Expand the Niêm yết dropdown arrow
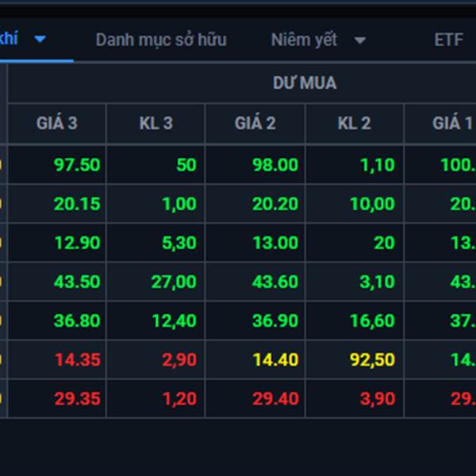Image resolution: width=476 pixels, height=476 pixels. point(360,40)
